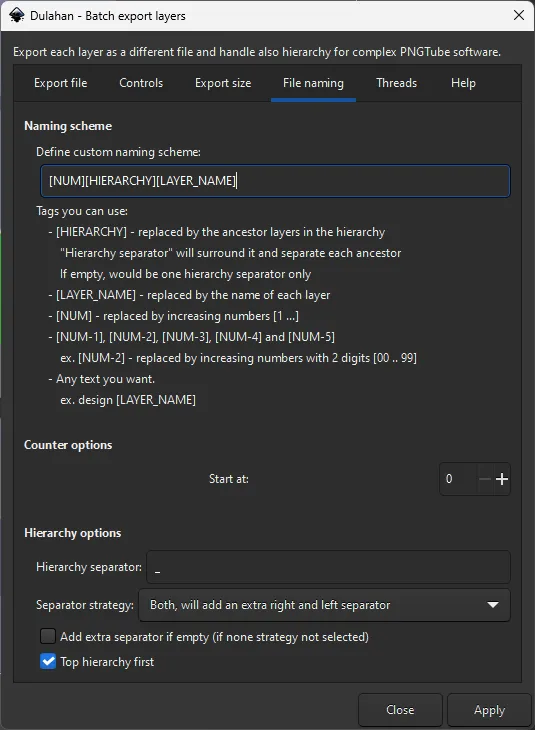The width and height of the screenshot is (535, 730).
Task: Click the Hierarchy separator text field
Action: pyautogui.click(x=328, y=568)
